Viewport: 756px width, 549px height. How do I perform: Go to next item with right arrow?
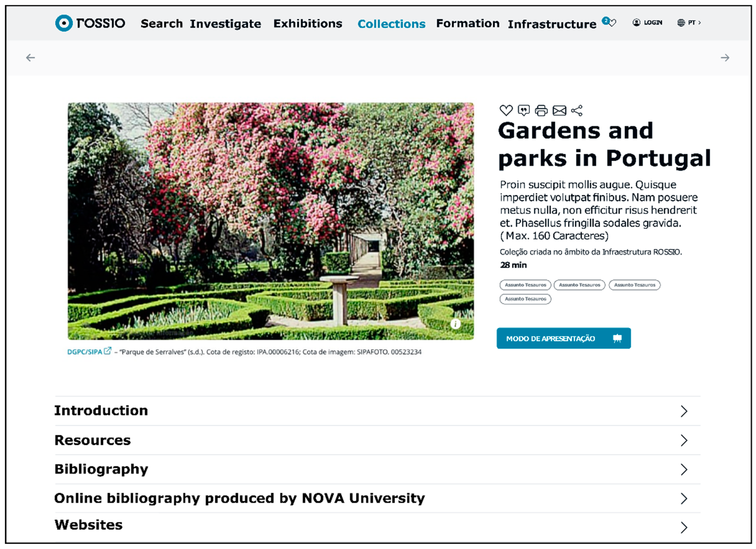point(725,58)
